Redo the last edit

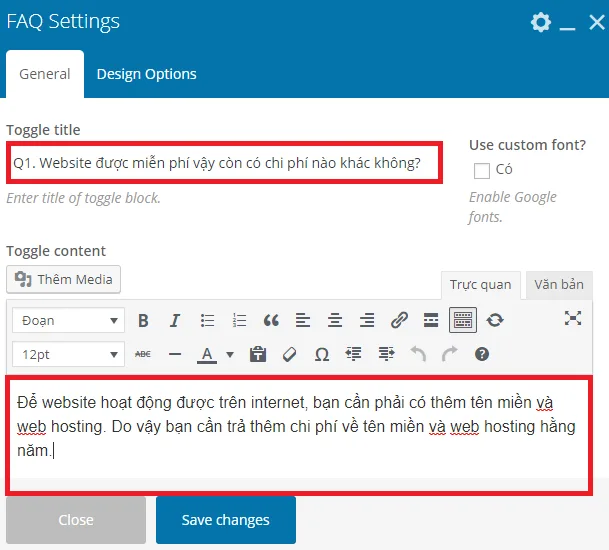450,354
